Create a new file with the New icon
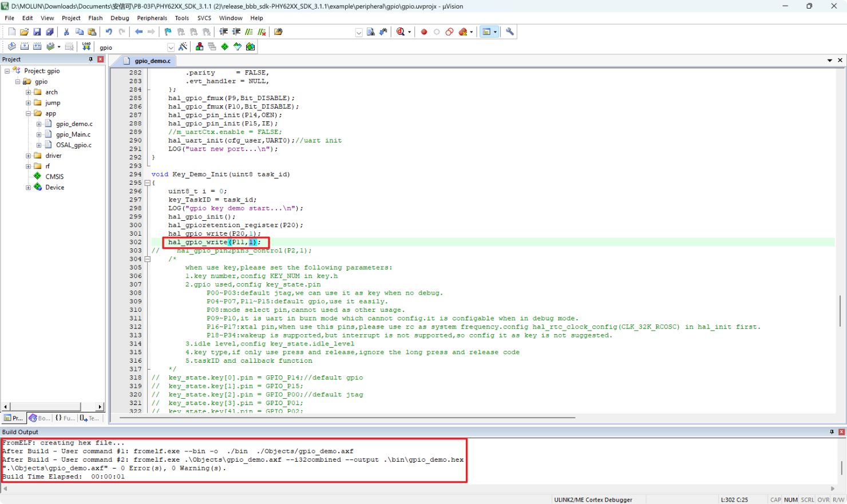This screenshot has height=504, width=847. tap(11, 32)
